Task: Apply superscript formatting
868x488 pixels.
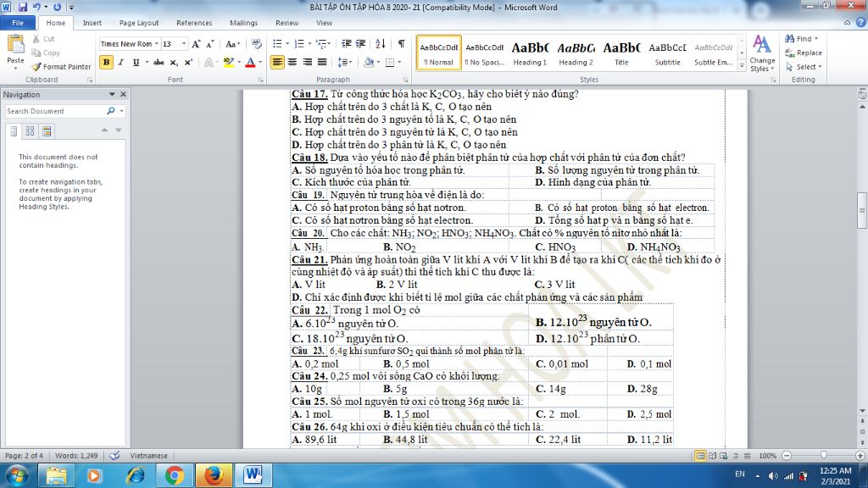Action: coord(188,63)
